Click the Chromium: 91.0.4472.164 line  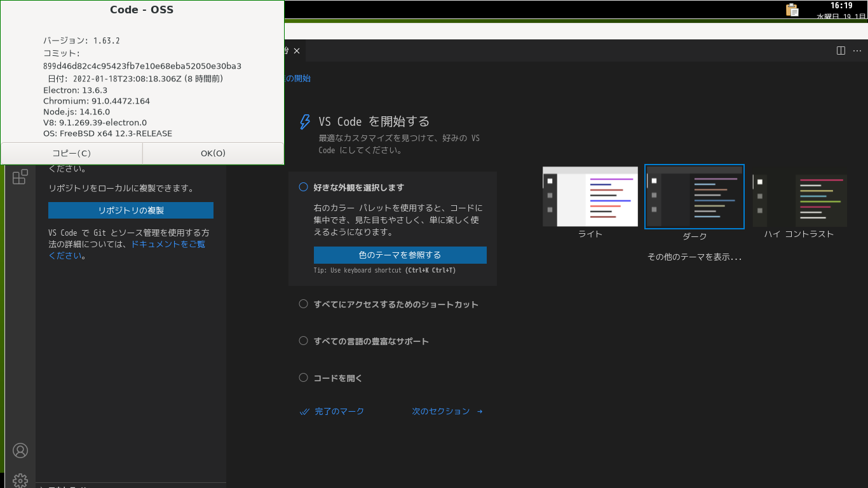coord(97,101)
